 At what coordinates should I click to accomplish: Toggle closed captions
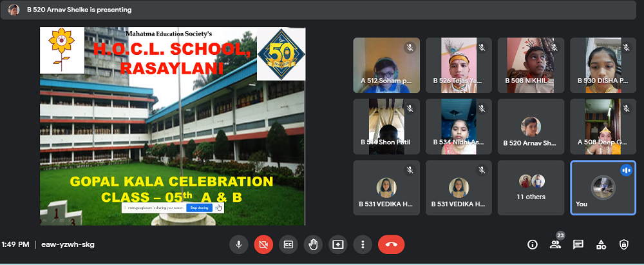(x=289, y=244)
